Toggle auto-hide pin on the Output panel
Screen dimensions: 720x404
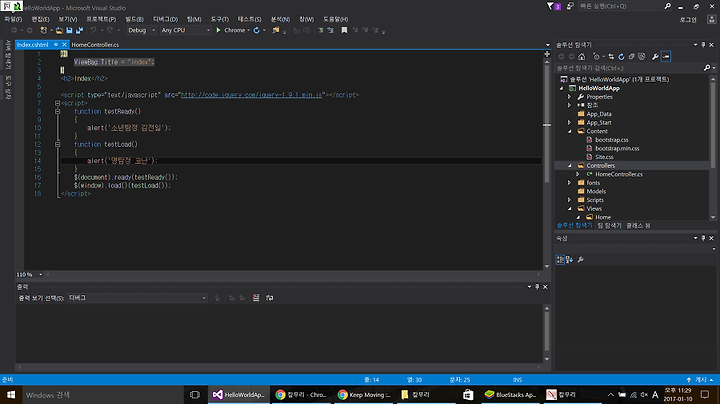click(537, 286)
